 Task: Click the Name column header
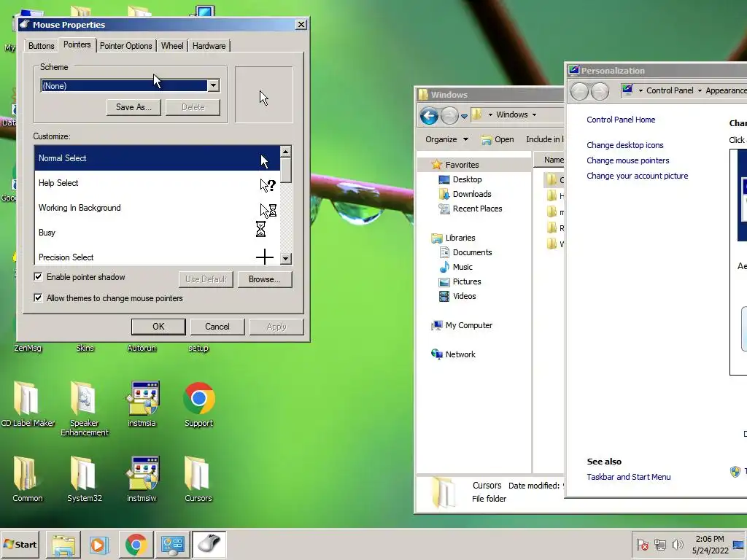coord(549,160)
